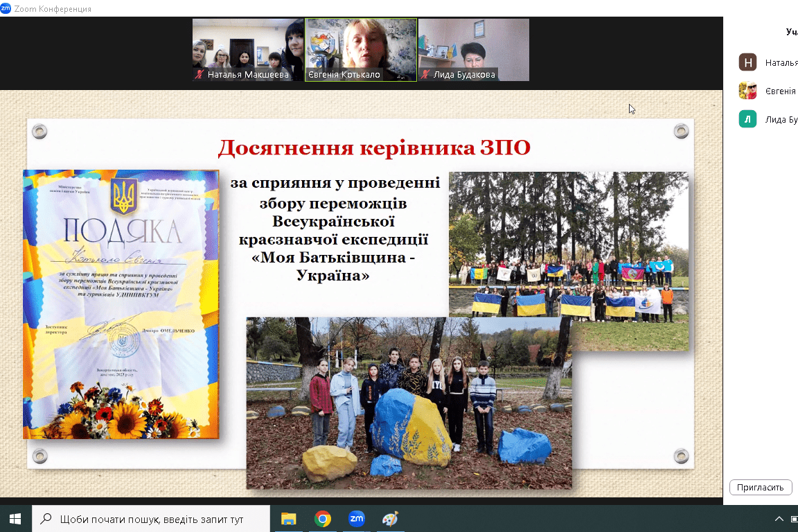Click the brown "Н" participant avatar
Image resolution: width=798 pixels, height=532 pixels.
tap(747, 62)
